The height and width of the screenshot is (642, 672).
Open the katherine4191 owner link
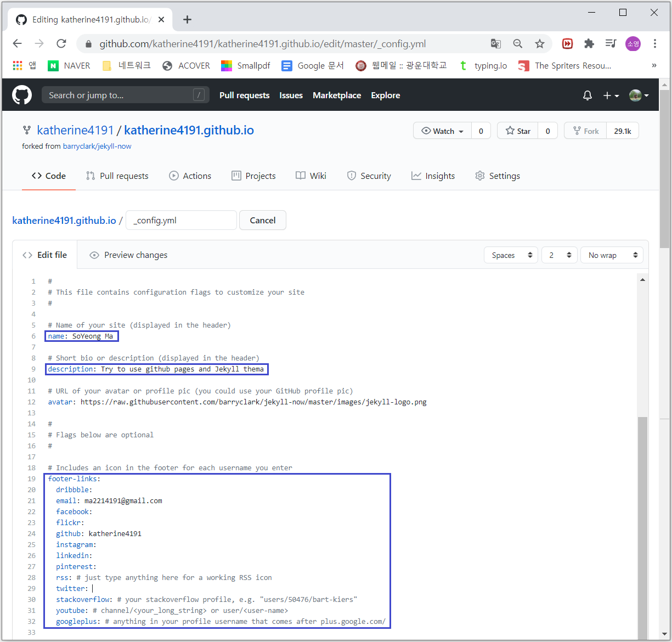tap(75, 130)
